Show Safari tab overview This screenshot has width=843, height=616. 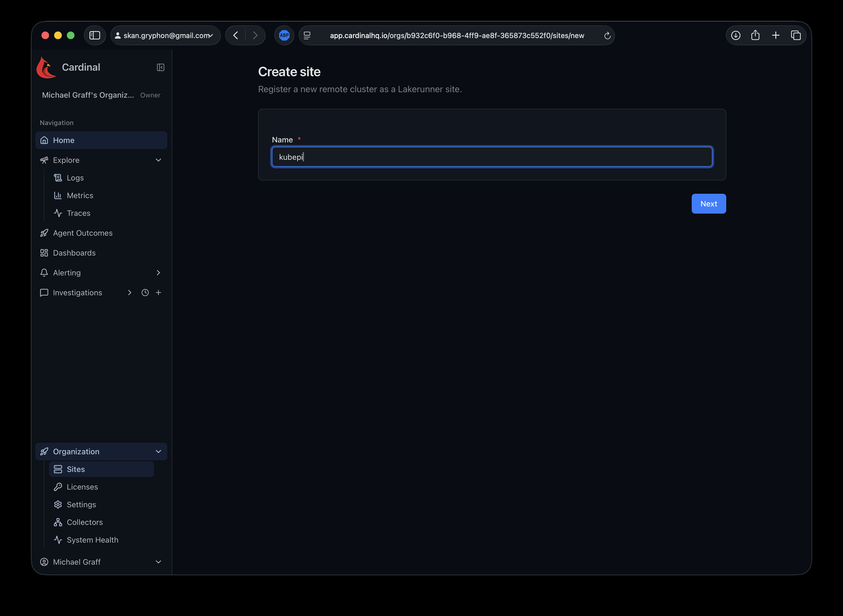click(x=796, y=35)
